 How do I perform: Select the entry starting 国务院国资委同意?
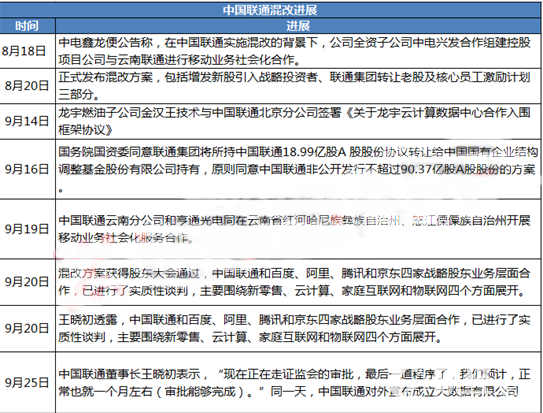(x=298, y=169)
